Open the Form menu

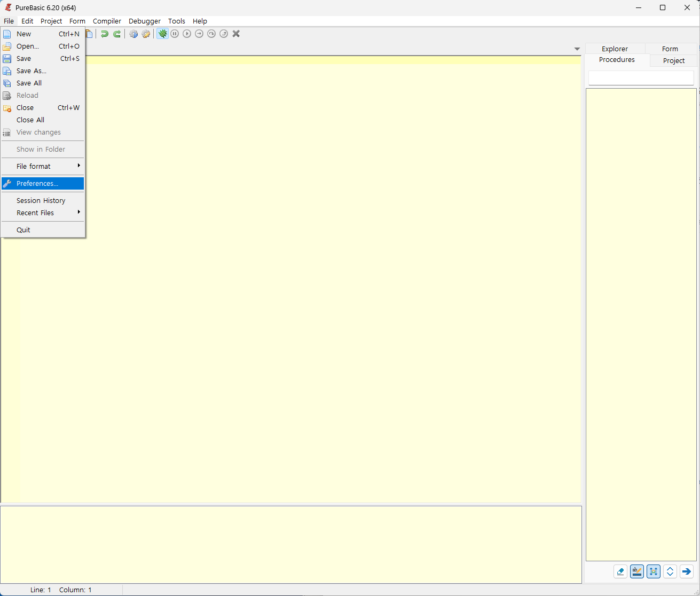pyautogui.click(x=77, y=21)
